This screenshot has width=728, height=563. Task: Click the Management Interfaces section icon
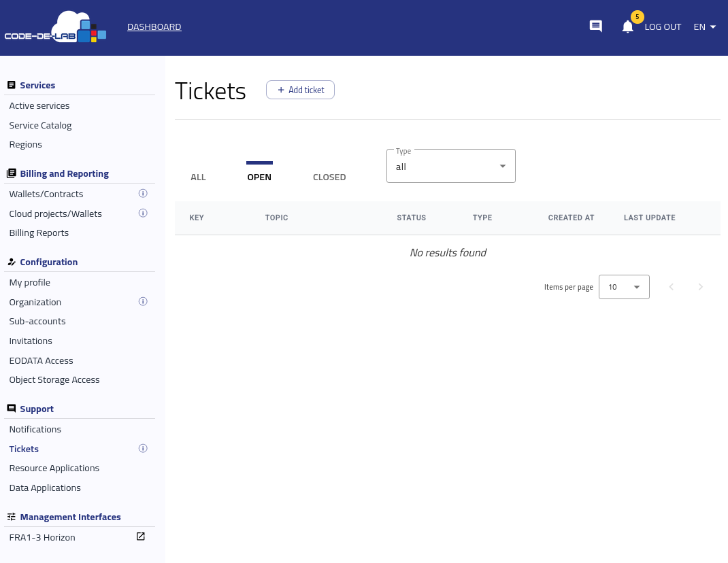pos(12,517)
